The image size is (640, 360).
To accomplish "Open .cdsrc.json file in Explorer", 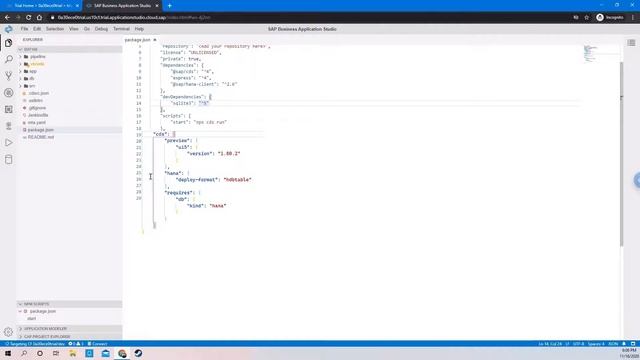I will (x=38, y=93).
